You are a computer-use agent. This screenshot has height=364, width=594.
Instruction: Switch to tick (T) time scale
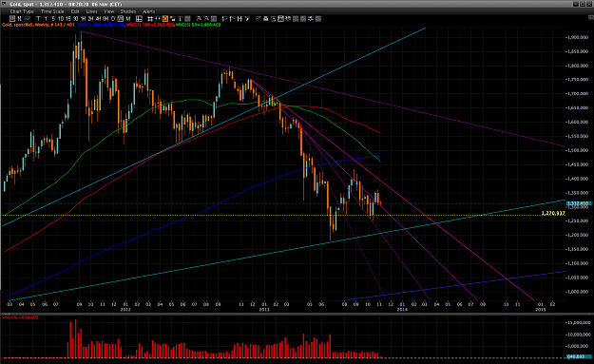click(38, 19)
